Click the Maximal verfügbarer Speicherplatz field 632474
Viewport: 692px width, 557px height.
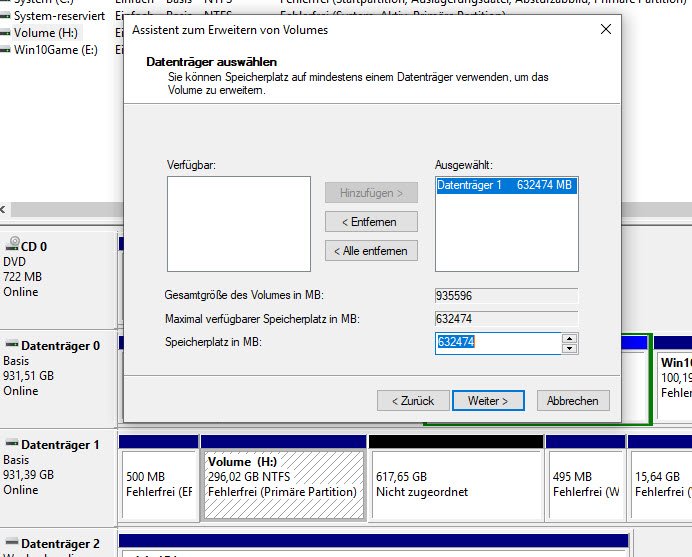click(x=506, y=319)
